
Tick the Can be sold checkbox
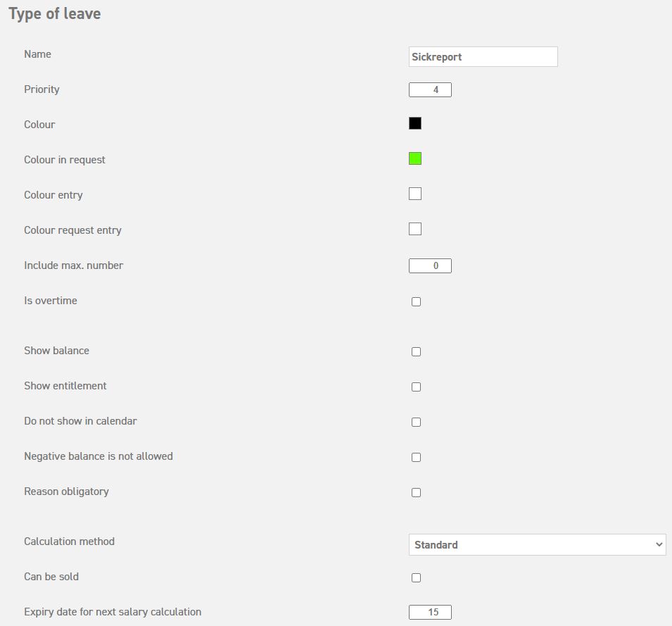pos(416,578)
